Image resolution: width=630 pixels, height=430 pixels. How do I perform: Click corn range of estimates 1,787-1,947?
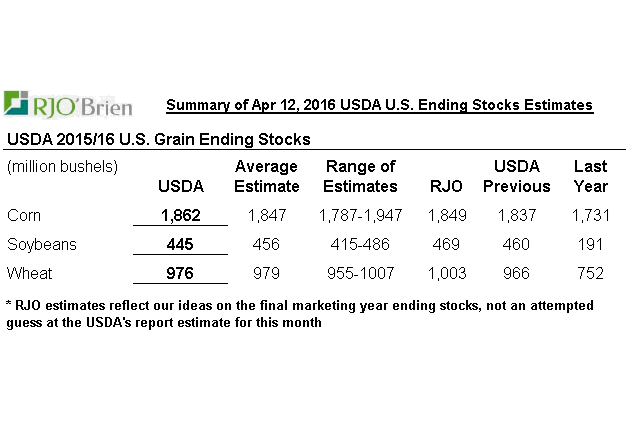tap(361, 215)
